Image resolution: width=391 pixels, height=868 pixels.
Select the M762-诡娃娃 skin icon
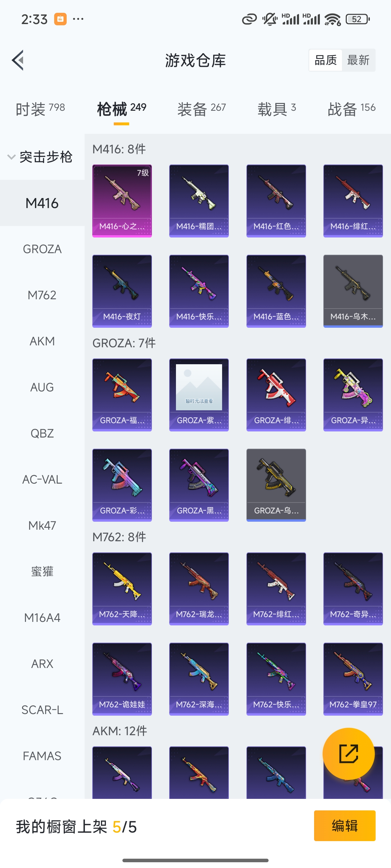click(122, 679)
